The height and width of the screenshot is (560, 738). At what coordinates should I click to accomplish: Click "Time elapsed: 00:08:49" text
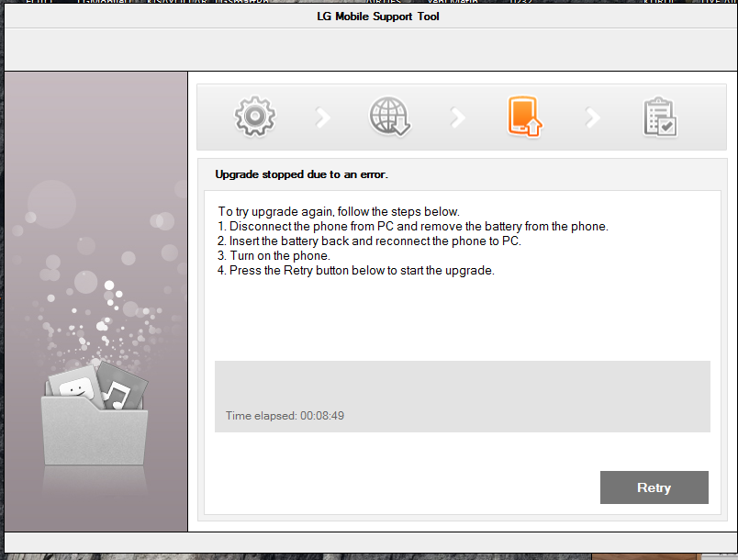tap(285, 416)
